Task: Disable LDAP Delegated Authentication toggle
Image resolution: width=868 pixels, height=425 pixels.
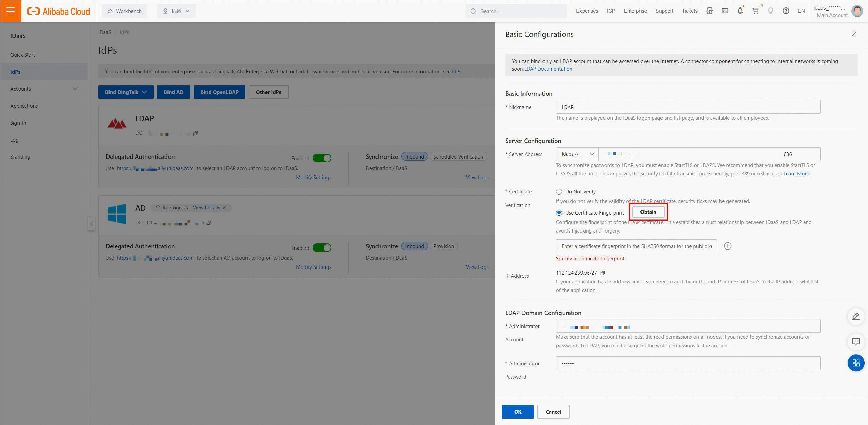Action: point(322,158)
